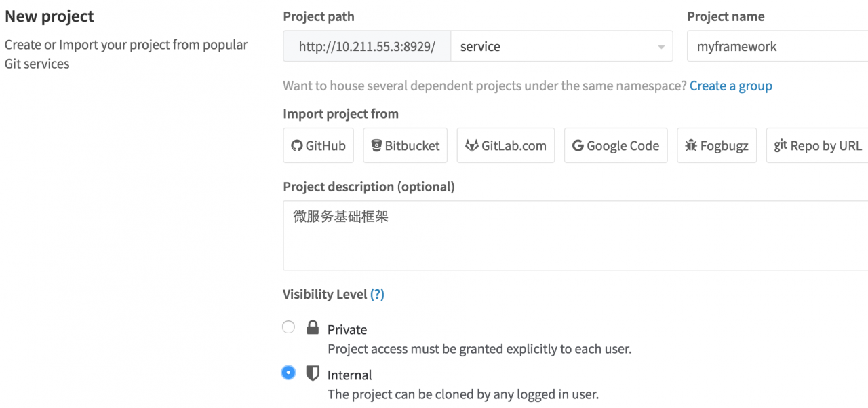This screenshot has width=868, height=408.
Task: Click the Google Code G icon
Action: (578, 145)
